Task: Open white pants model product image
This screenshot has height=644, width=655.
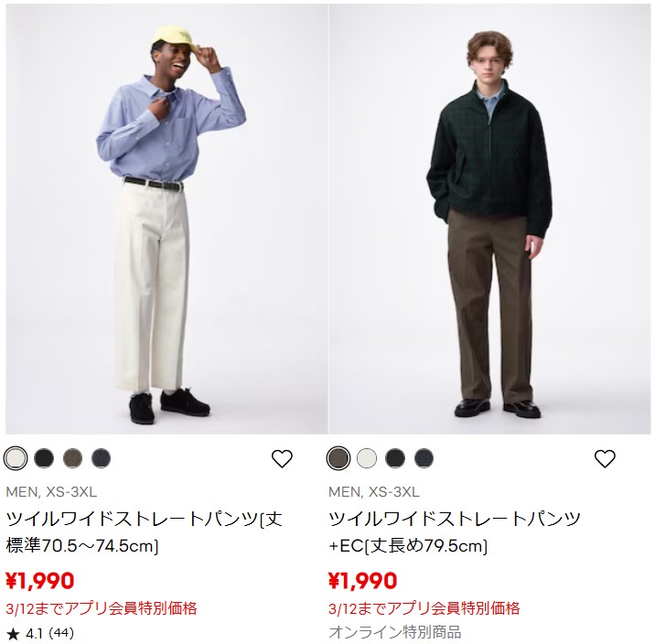Action: 166,219
